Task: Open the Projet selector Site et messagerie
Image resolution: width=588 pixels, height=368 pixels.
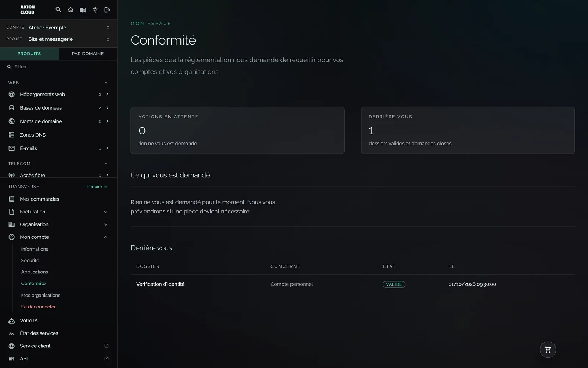Action: coord(59,39)
